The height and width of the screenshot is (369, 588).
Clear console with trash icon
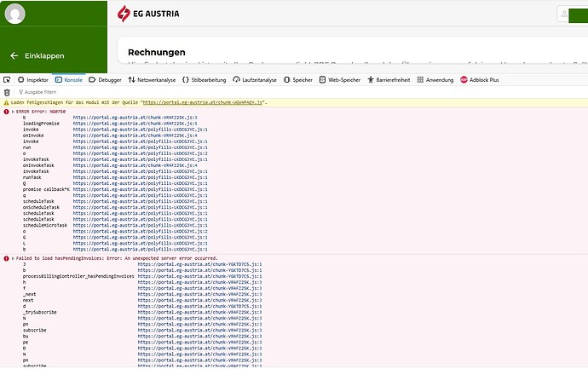(x=7, y=92)
